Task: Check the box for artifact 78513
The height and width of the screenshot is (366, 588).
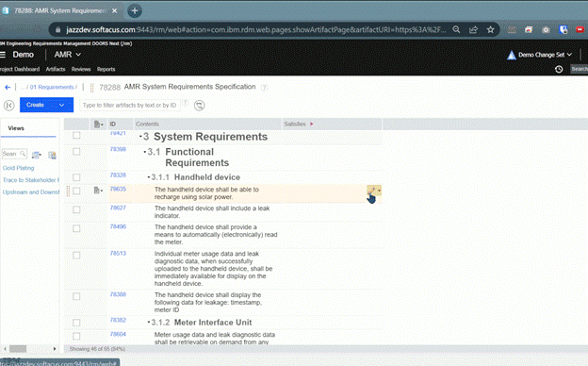Action: [76, 256]
